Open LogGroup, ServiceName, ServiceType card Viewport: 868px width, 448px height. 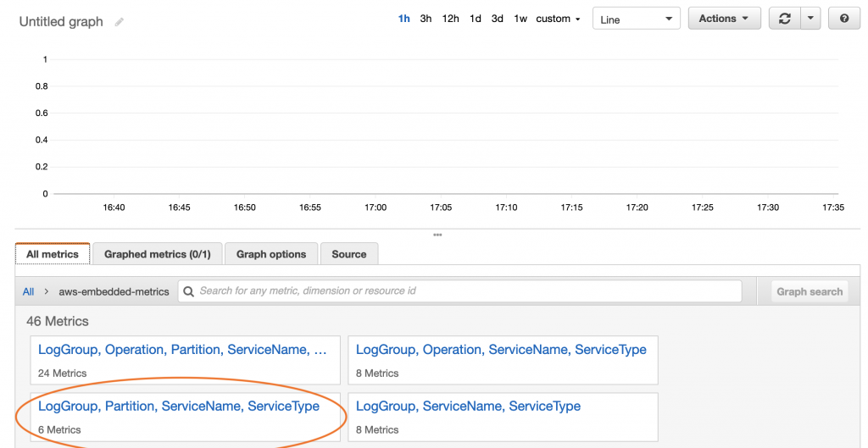point(503,417)
